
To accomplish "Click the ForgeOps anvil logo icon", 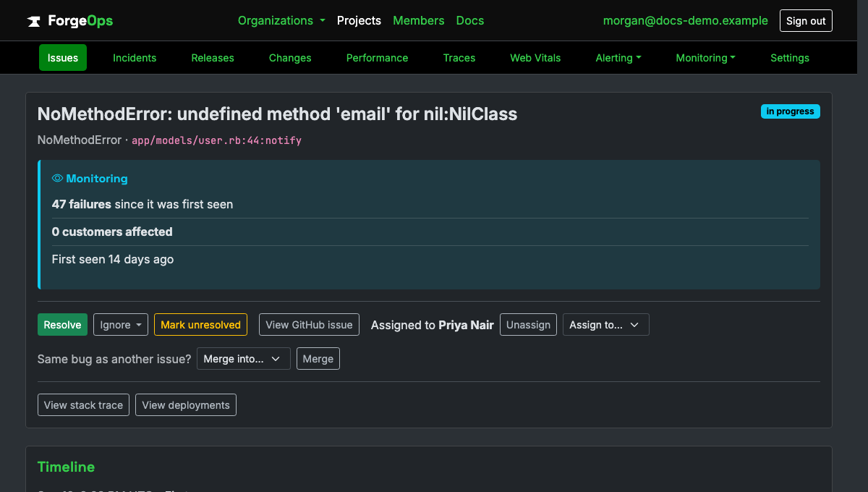I will [x=34, y=21].
